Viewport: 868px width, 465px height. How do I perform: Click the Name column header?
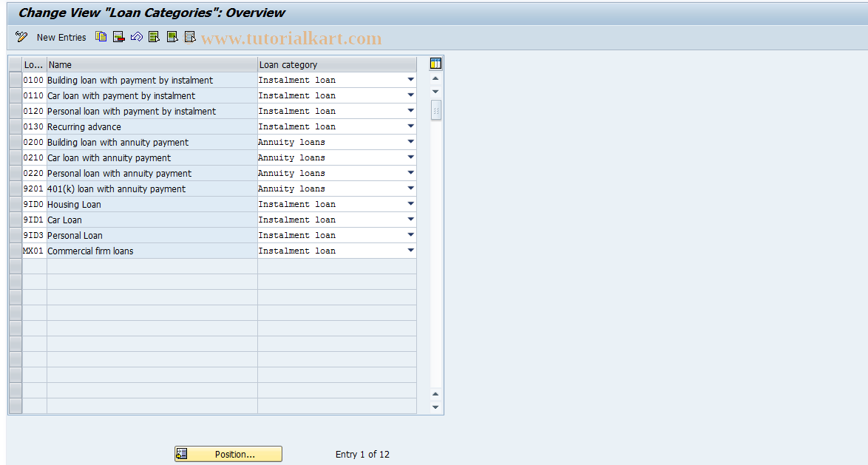click(152, 64)
